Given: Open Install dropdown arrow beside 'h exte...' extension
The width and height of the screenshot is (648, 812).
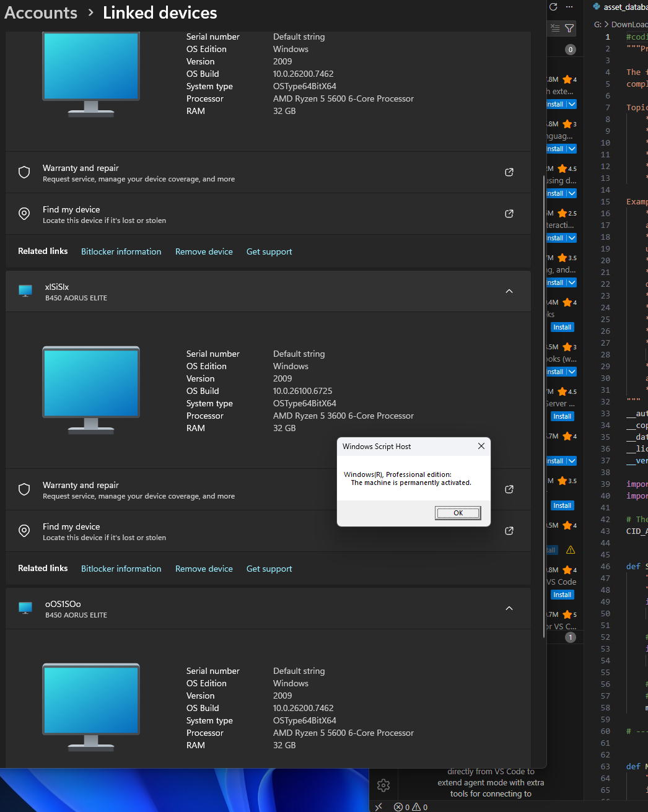Looking at the screenshot, I should click(572, 104).
